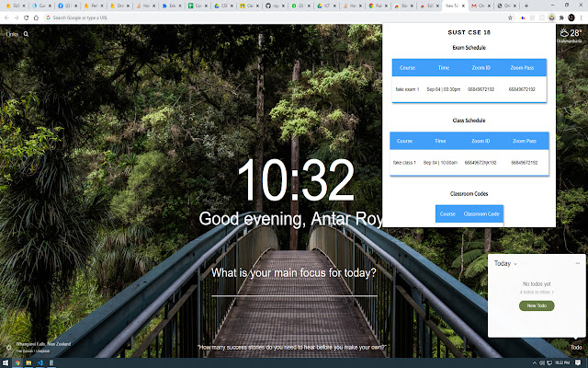Open the weather widget showing 28°

pyautogui.click(x=571, y=35)
